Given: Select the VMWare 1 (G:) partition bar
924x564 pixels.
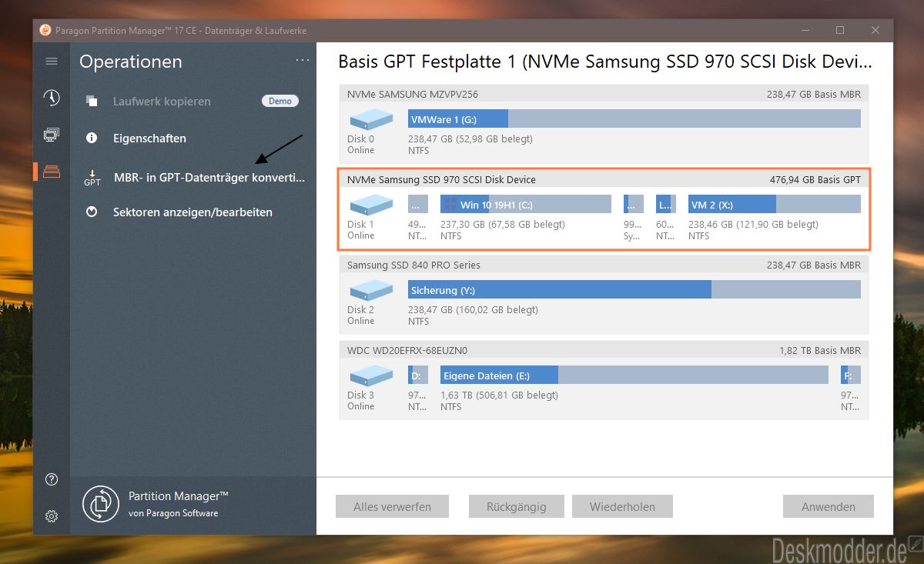Looking at the screenshot, I should tap(634, 119).
